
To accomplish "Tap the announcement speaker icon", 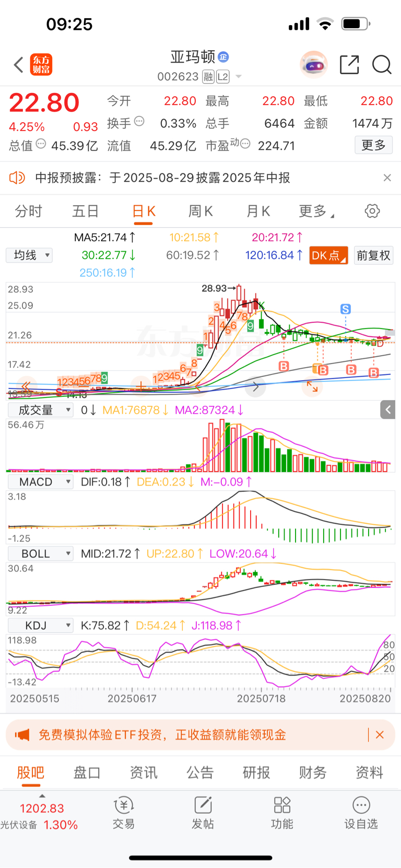I will click(17, 178).
